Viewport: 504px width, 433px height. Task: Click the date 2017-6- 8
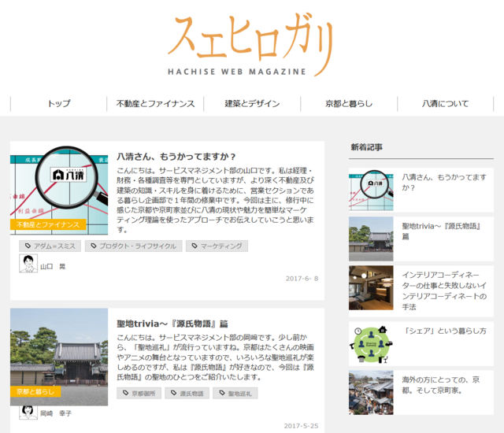302,279
